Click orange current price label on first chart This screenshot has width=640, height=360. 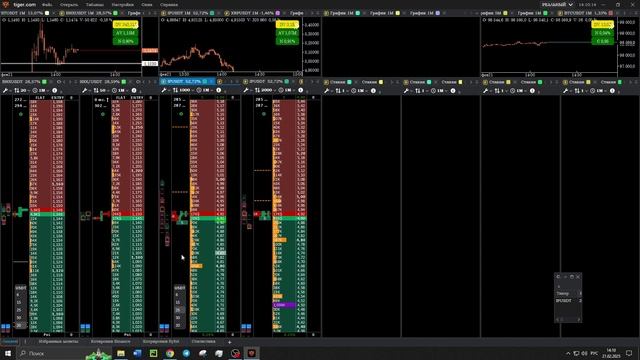click(x=150, y=51)
